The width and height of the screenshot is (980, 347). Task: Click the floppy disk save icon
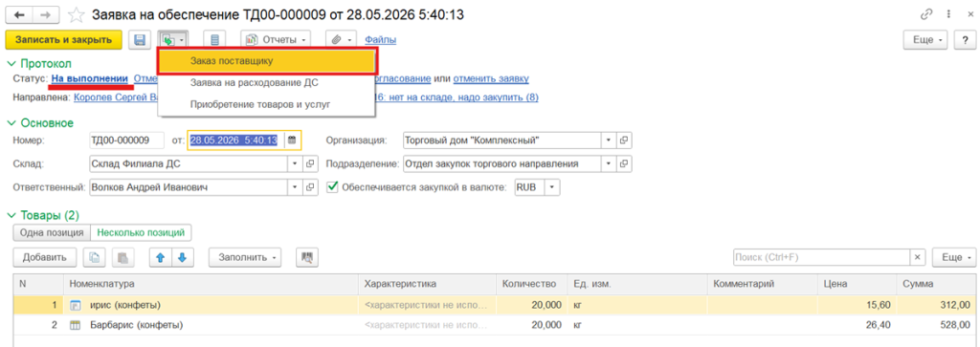coord(140,40)
